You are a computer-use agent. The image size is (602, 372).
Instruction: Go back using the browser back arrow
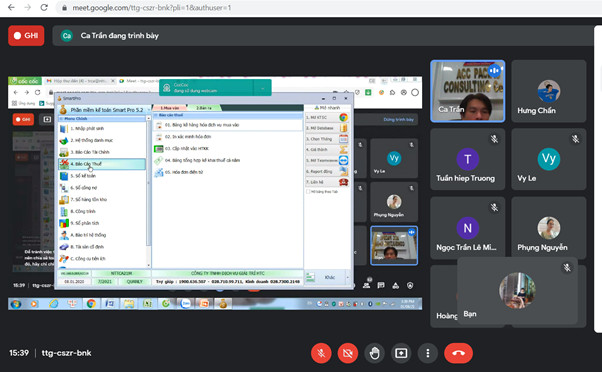click(x=11, y=7)
